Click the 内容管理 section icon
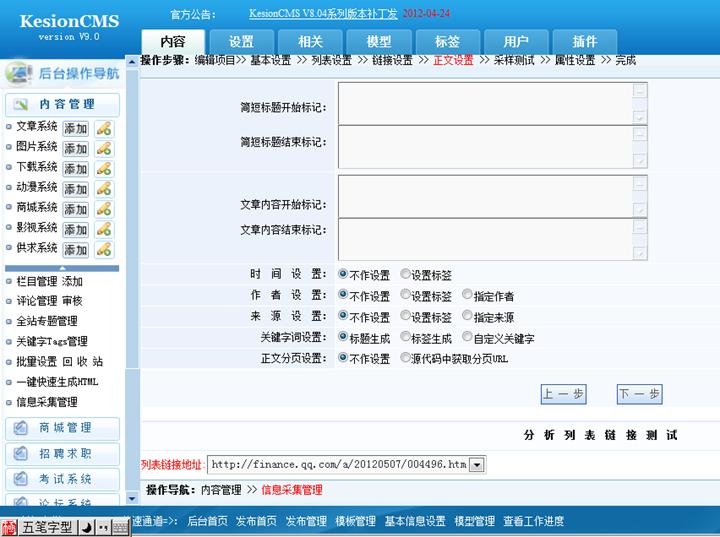 (x=21, y=105)
